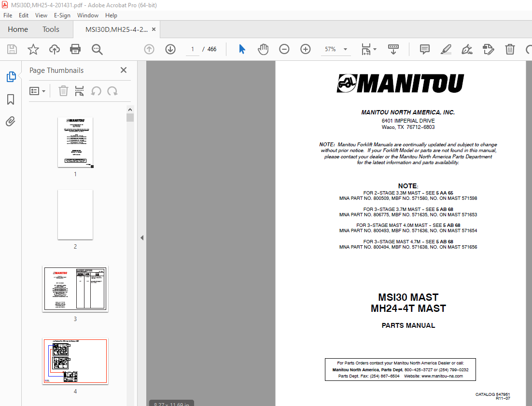The height and width of the screenshot is (406, 532).
Task: Click the thumbnails panel scrollbar thumb
Action: (x=130, y=117)
